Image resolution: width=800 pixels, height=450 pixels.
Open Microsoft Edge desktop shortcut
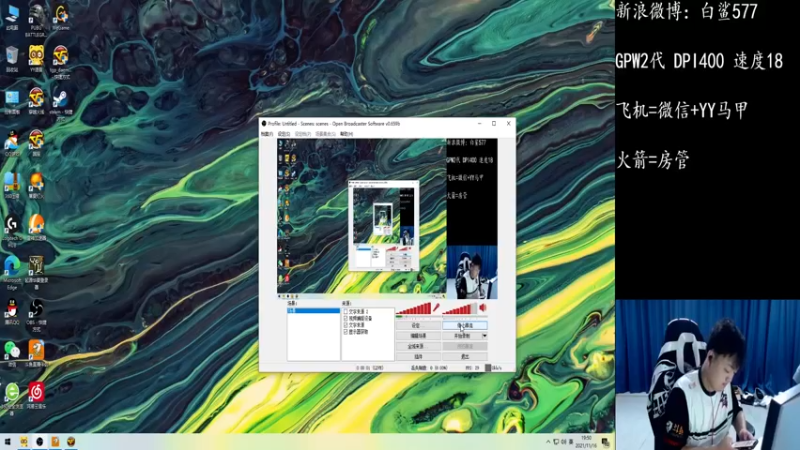coord(12,273)
